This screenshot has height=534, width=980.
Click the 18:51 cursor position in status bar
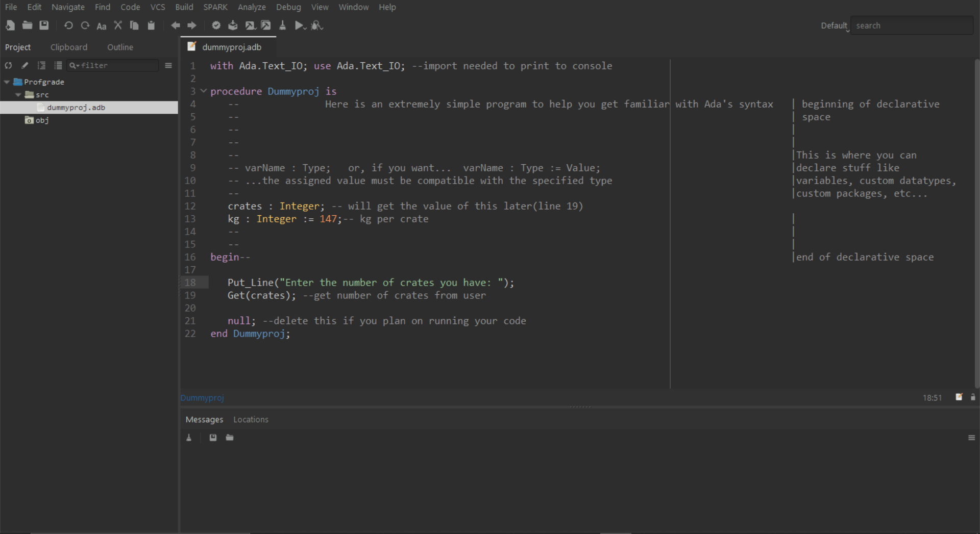(x=932, y=398)
